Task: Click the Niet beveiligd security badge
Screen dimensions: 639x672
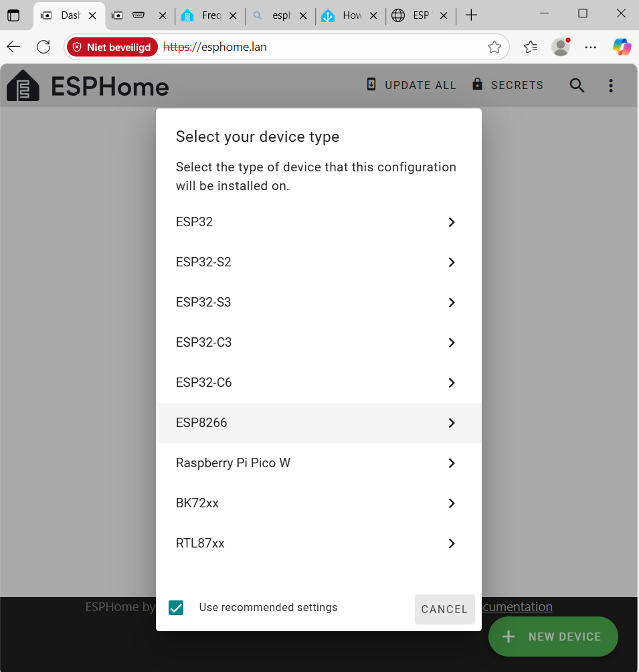Action: click(111, 47)
